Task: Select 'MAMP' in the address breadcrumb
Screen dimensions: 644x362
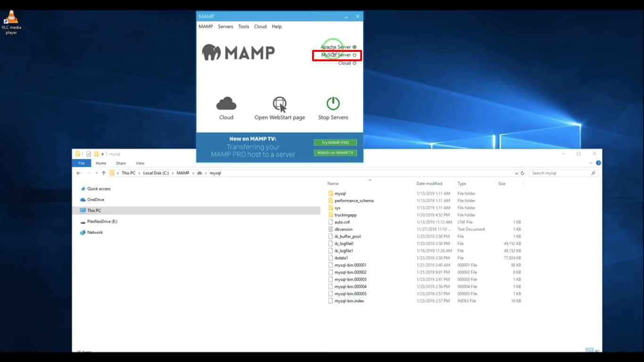Action: click(x=183, y=173)
